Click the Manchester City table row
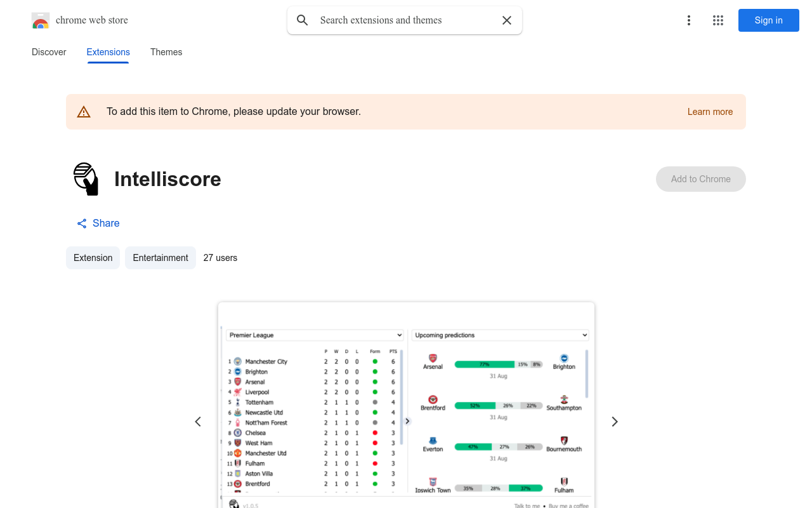Image resolution: width=812 pixels, height=508 pixels. pos(312,361)
